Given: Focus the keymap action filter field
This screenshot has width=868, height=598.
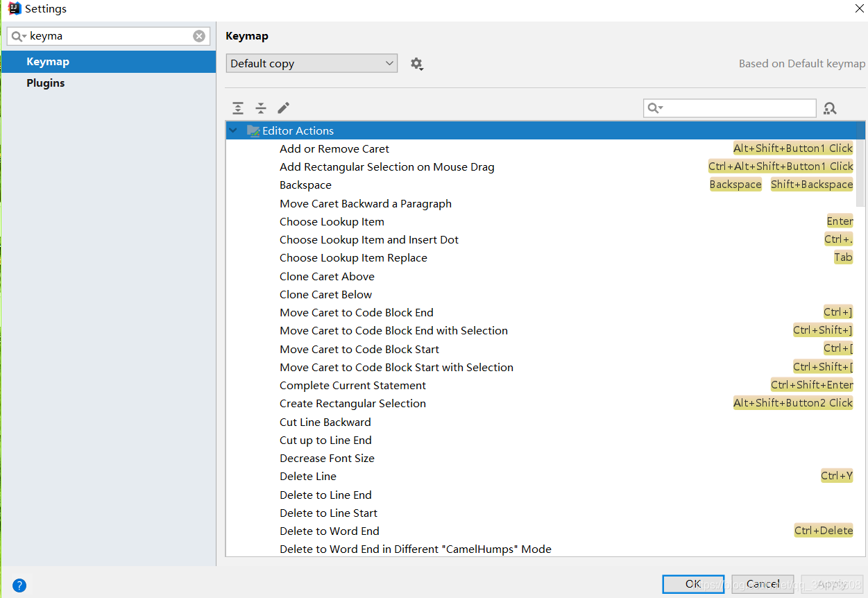Looking at the screenshot, I should coord(730,108).
